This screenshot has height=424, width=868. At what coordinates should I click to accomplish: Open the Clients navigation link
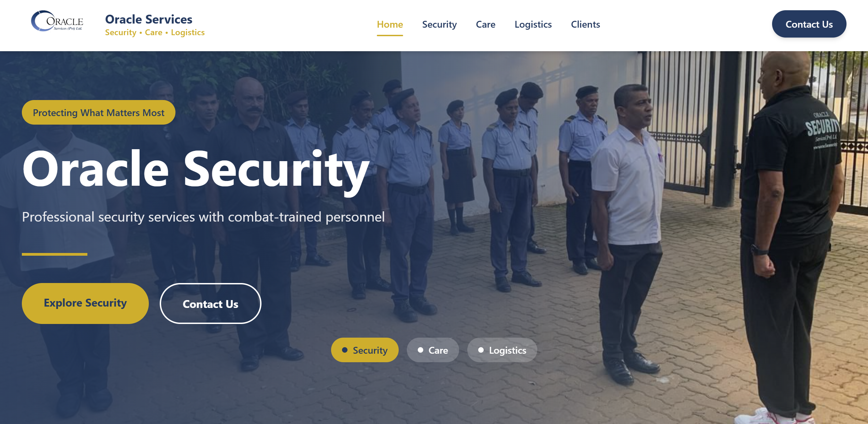pos(585,25)
